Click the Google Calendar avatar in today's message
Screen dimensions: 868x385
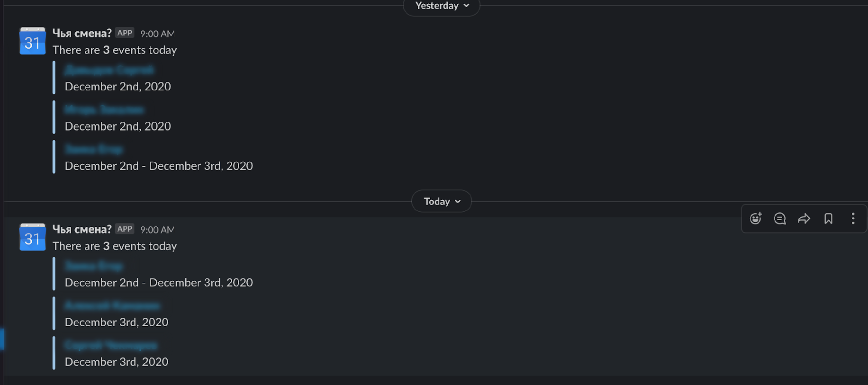click(32, 237)
